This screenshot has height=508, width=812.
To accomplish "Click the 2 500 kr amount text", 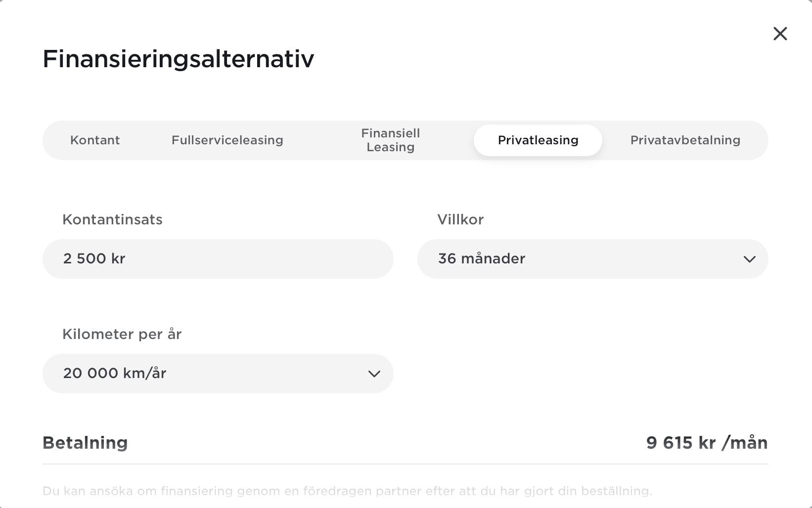I will [x=94, y=259].
